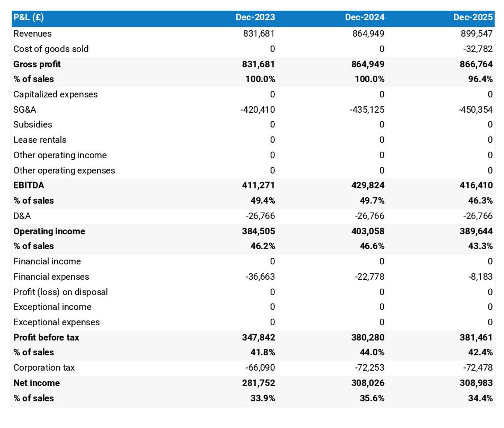Select the Operating income row label

click(x=49, y=231)
